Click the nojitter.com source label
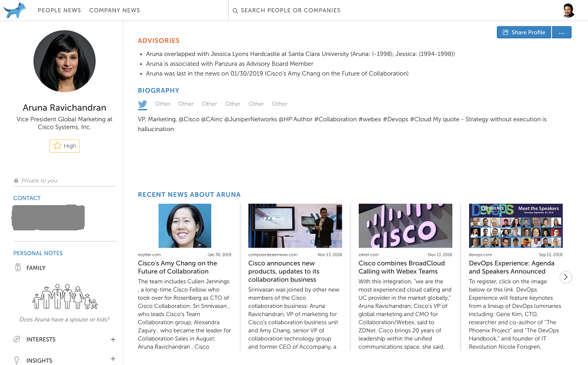 click(149, 255)
